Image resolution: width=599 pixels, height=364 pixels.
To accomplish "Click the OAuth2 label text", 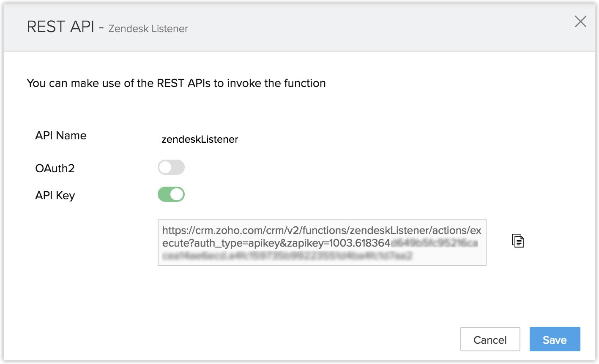I will [55, 168].
